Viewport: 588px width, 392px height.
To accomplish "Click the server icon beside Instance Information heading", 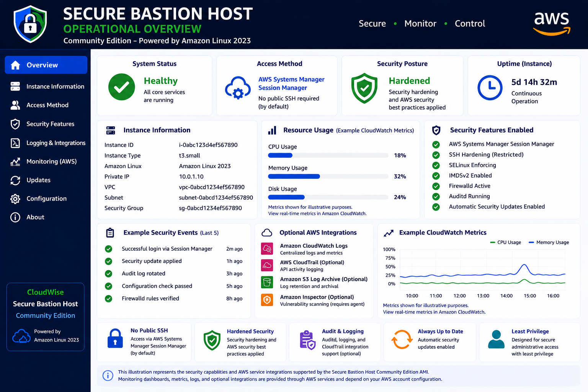I will point(111,130).
